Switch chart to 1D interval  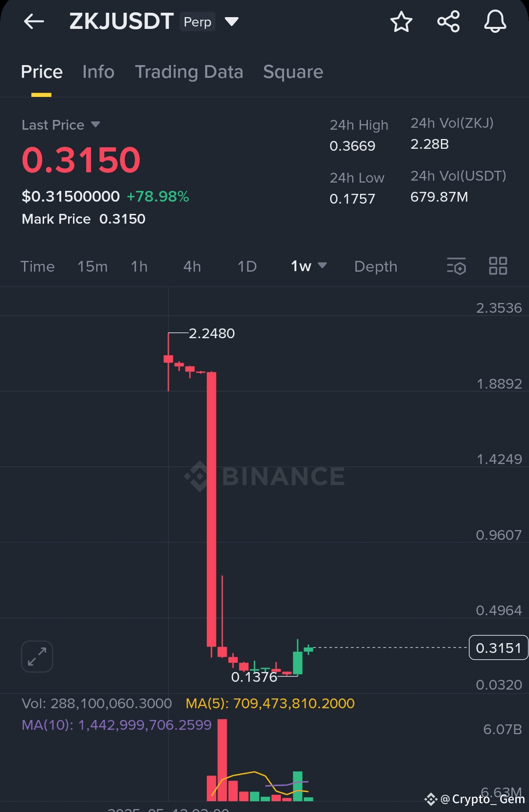click(247, 266)
